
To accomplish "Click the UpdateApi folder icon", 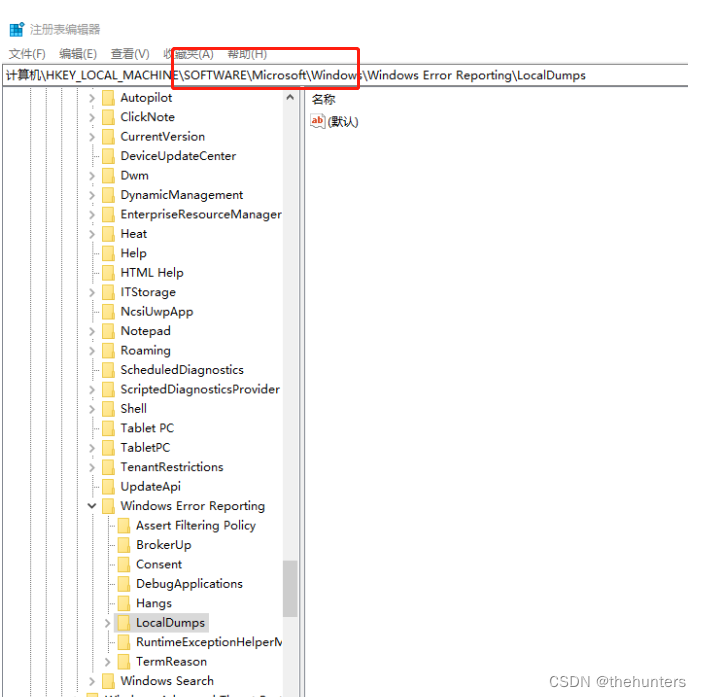I will coord(108,487).
